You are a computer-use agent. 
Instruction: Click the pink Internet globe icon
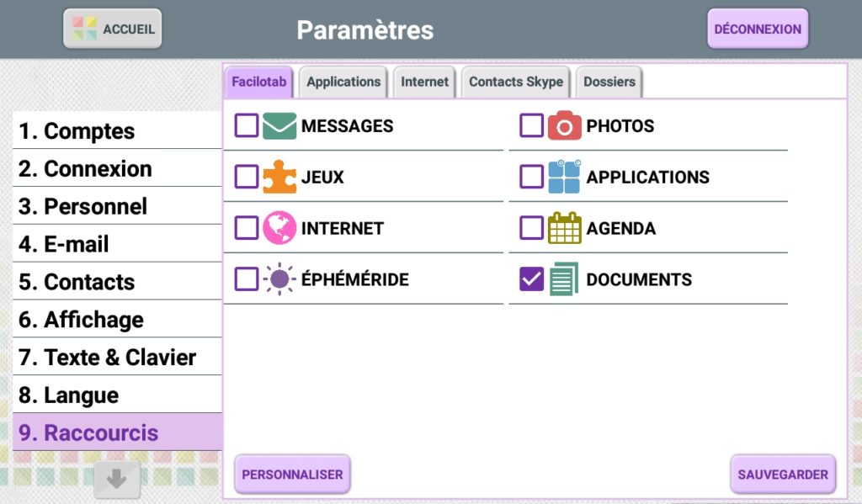click(279, 228)
